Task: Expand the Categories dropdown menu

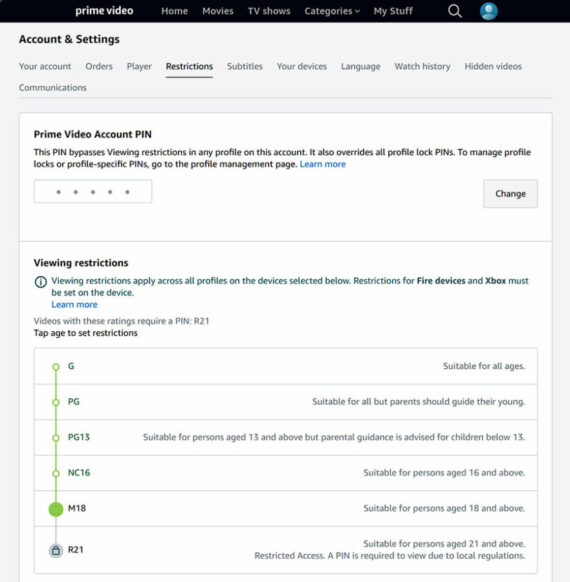Action: coord(332,11)
